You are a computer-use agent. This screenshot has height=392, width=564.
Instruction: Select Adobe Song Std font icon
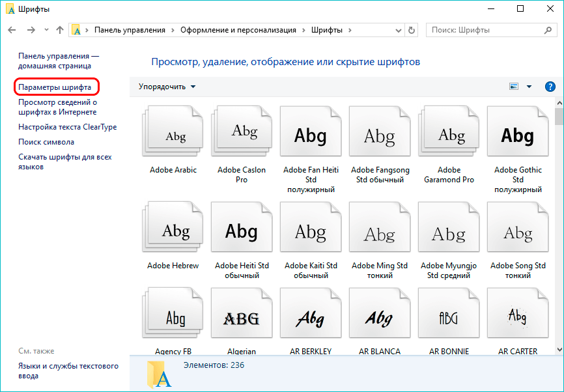tap(518, 227)
